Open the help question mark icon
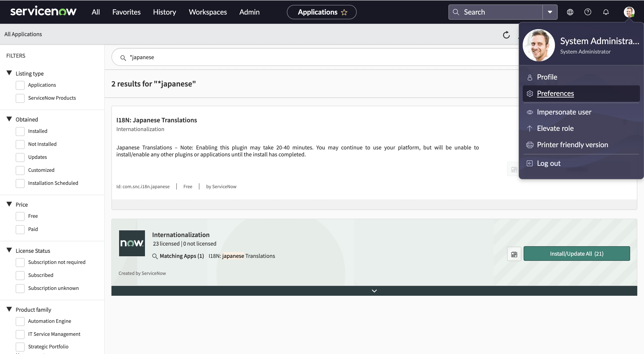 point(588,12)
